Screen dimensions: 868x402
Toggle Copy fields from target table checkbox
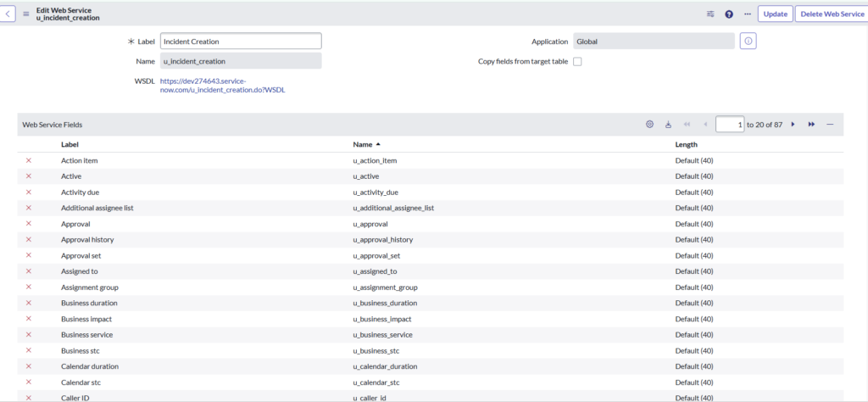coord(577,62)
